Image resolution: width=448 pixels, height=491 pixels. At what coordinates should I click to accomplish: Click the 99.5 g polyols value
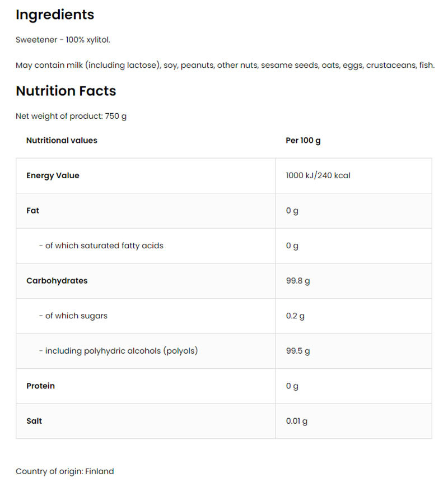[297, 351]
